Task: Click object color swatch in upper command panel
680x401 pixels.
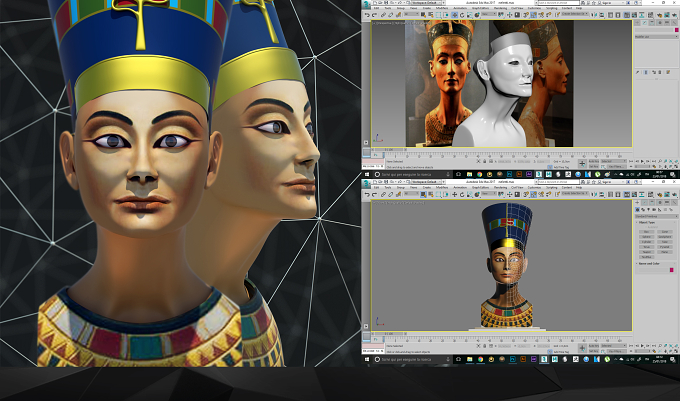Action: click(x=676, y=30)
